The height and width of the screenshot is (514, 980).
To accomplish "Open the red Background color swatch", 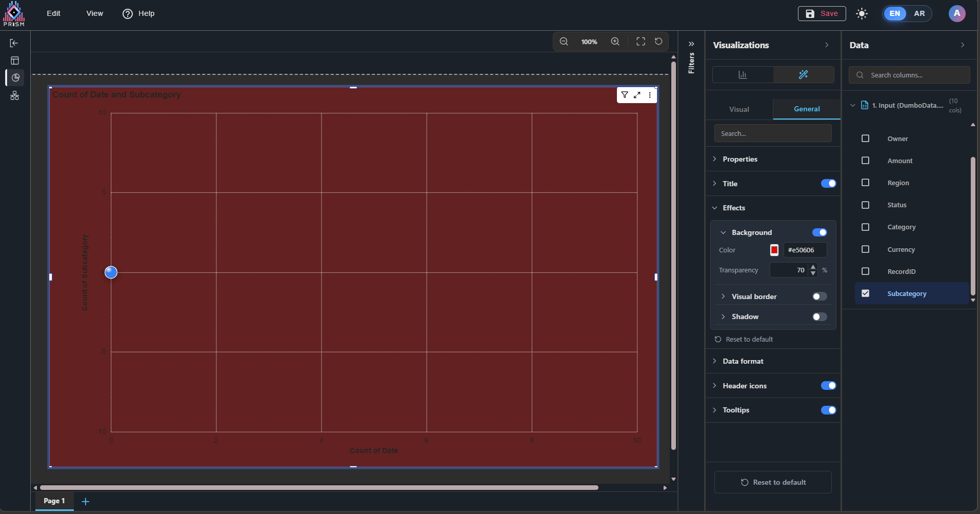I will 774,250.
